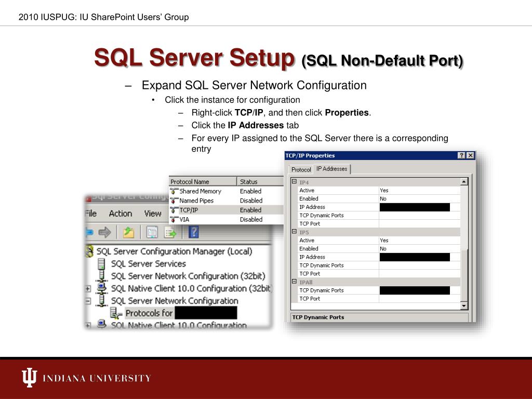Close the TCP/IP Properties dialog
The height and width of the screenshot is (399, 532).
click(470, 155)
